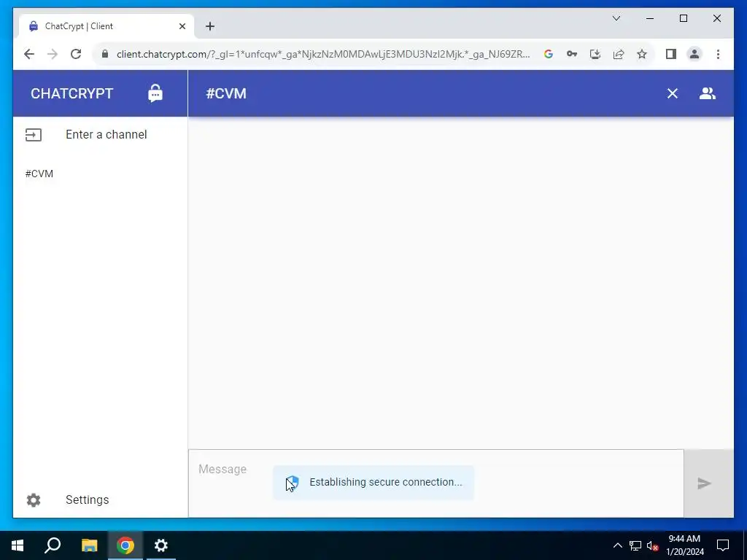
Task: Click the Chrome taskbar icon
Action: click(x=125, y=545)
